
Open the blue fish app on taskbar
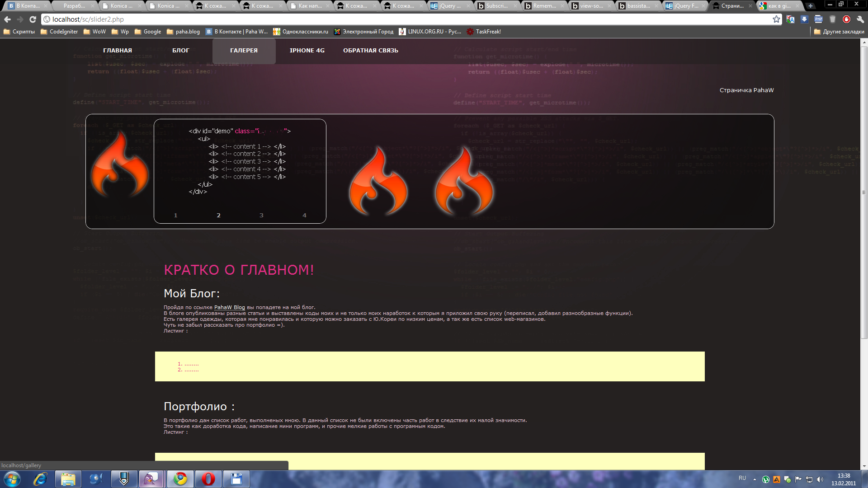click(96, 479)
